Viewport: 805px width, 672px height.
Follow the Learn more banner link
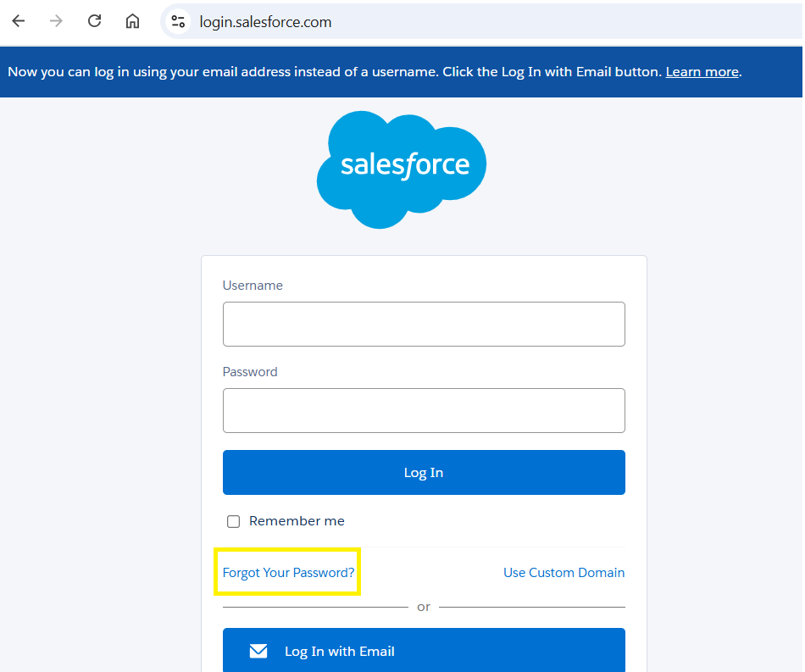click(702, 72)
